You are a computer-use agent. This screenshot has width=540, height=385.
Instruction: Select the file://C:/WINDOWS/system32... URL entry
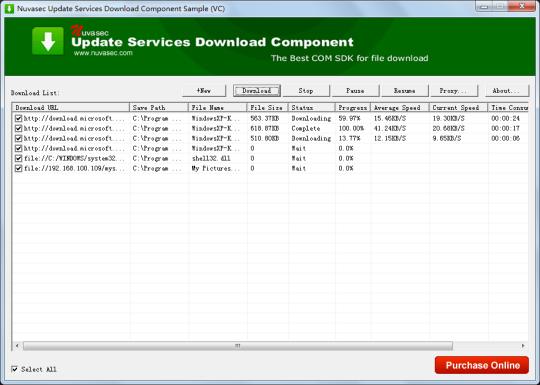coord(74,158)
